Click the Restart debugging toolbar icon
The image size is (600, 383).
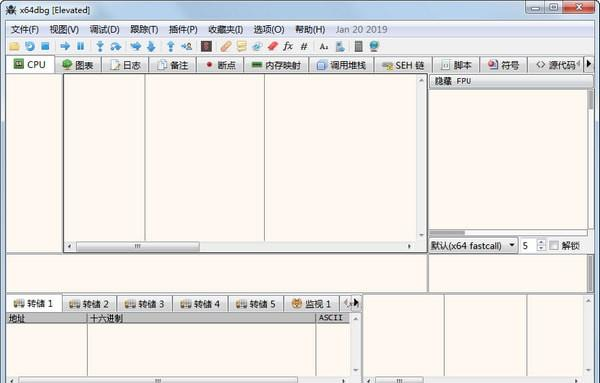click(30, 47)
